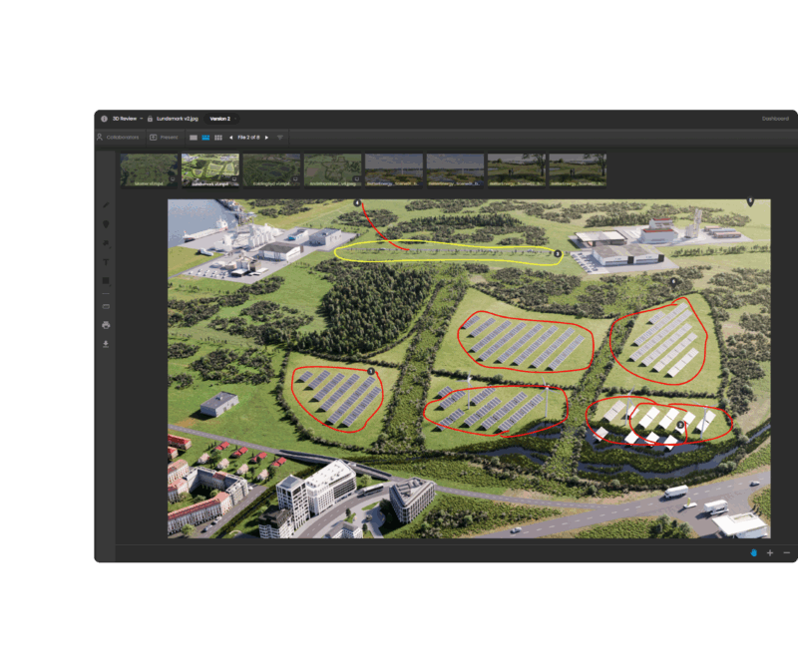This screenshot has width=798, height=672.
Task: Open the Dashboard link
Action: [775, 119]
